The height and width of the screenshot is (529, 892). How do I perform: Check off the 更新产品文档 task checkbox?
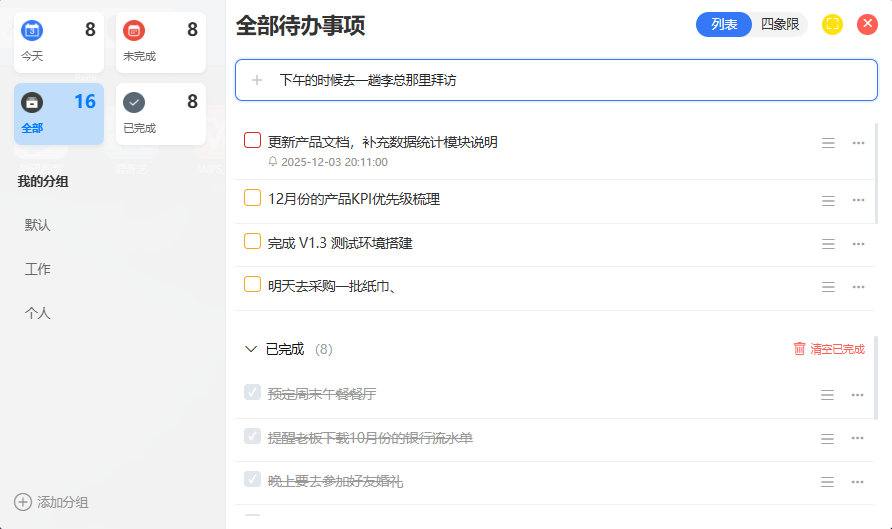(252, 141)
